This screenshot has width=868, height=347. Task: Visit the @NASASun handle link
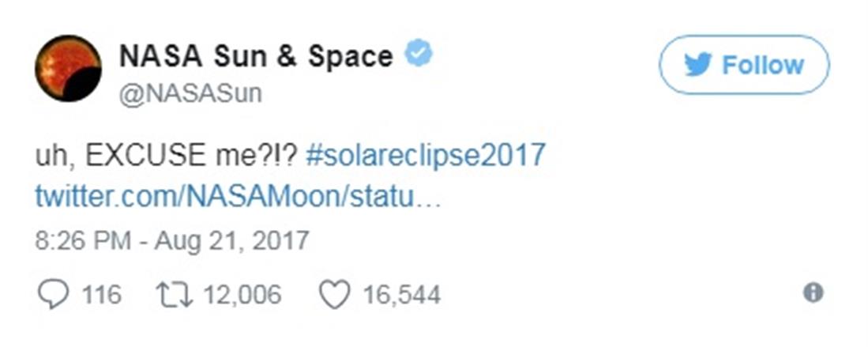pos(190,94)
